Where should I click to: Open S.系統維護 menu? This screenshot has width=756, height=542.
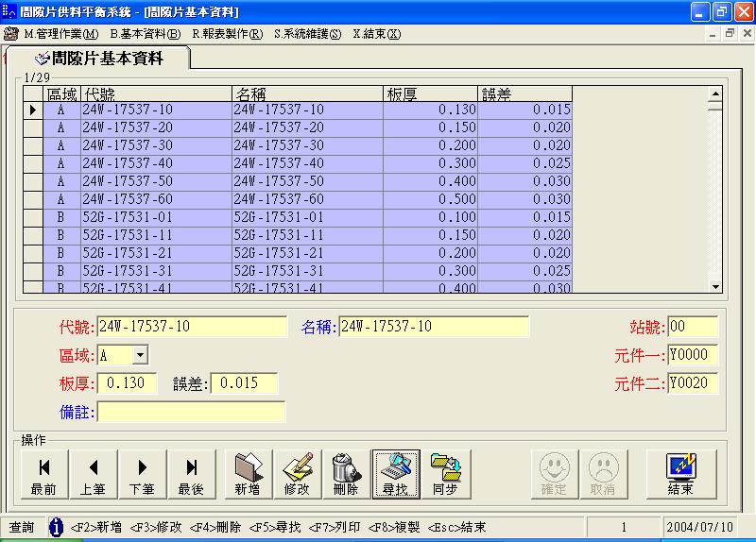click(x=308, y=34)
